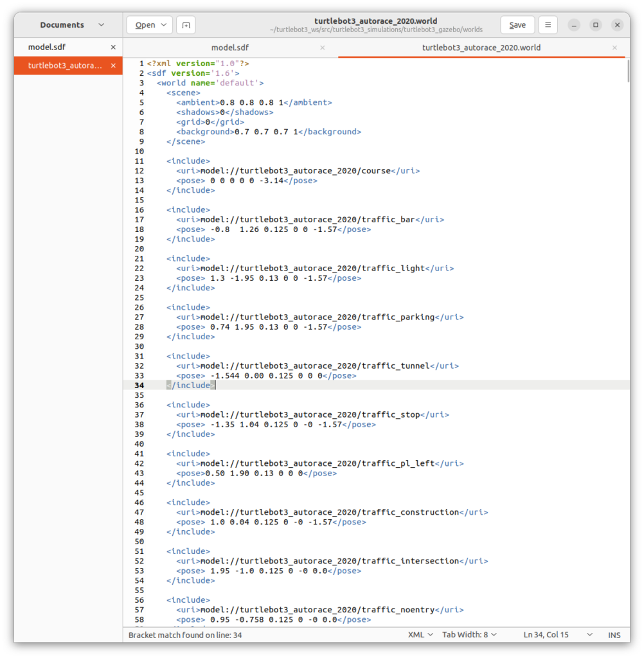This screenshot has width=644, height=658.
Task: Click pose line starting -1.544 0.00
Action: [x=266, y=375]
